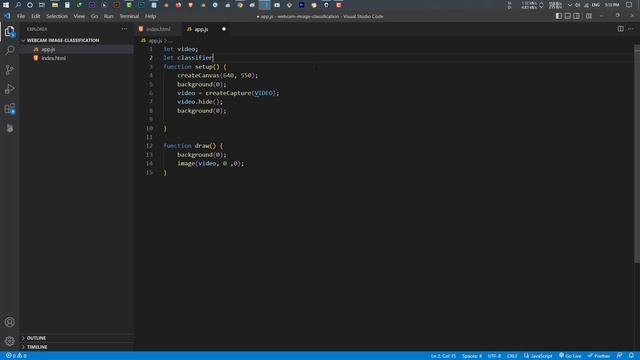Click Prettier in status bar

coord(599,356)
